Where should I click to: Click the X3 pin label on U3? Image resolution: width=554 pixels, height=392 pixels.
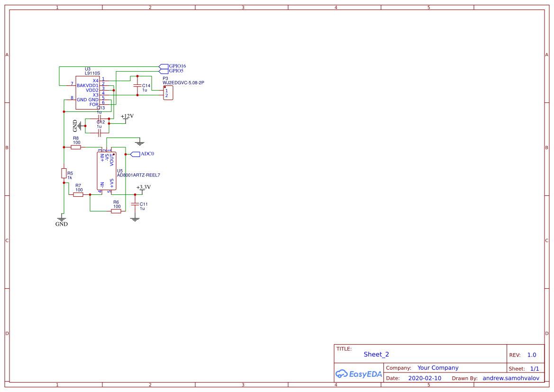[x=96, y=95]
